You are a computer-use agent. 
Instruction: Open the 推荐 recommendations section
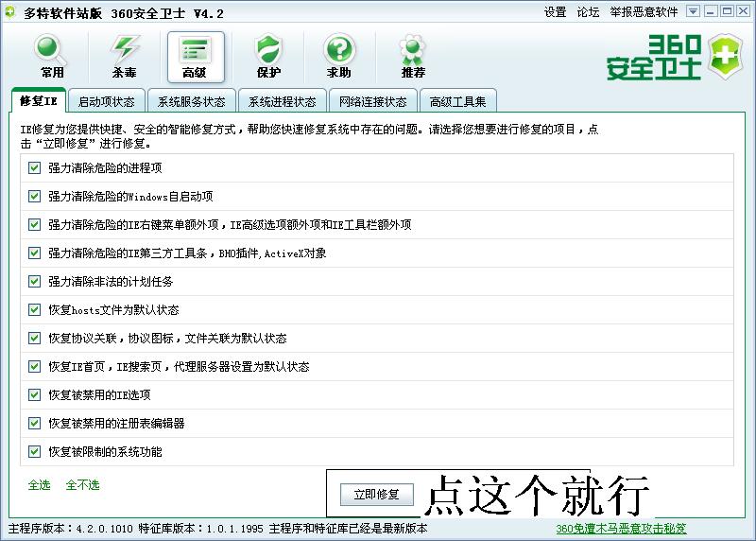412,57
